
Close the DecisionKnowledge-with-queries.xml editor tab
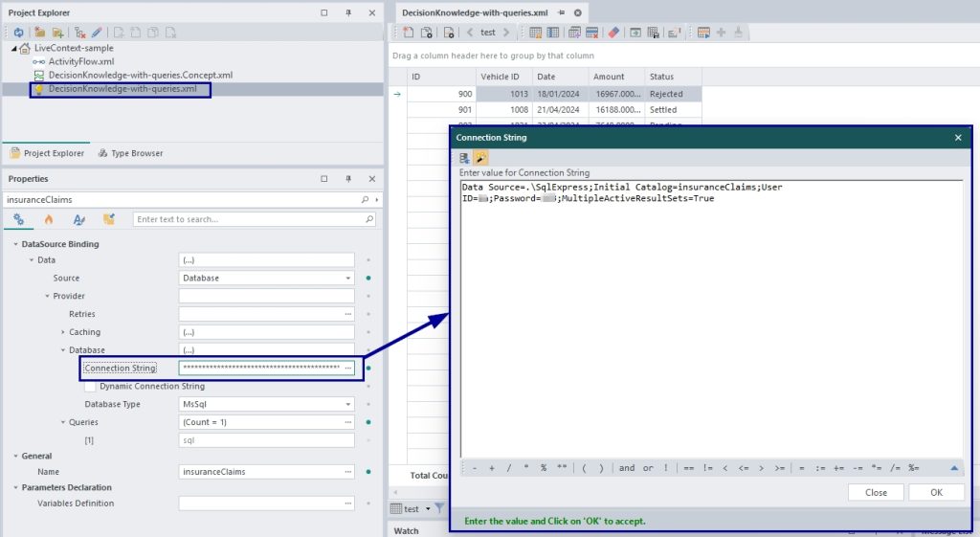coord(577,12)
